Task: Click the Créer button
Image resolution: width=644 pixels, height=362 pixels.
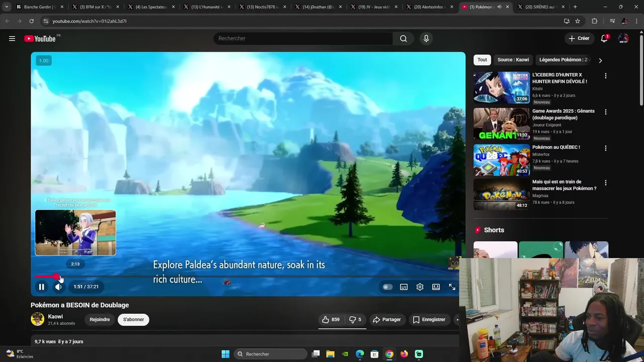Action: 579,39
